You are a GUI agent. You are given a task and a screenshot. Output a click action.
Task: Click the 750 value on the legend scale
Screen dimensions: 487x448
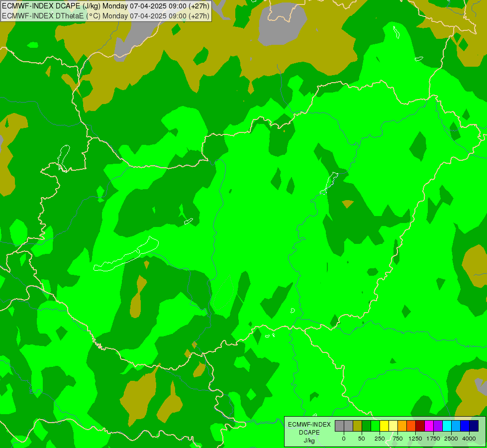pos(397,439)
